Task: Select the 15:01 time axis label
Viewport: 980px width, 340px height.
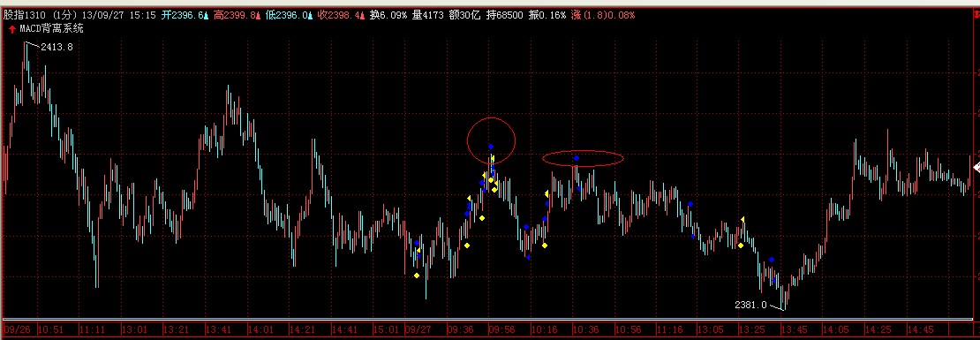Action: [x=386, y=329]
